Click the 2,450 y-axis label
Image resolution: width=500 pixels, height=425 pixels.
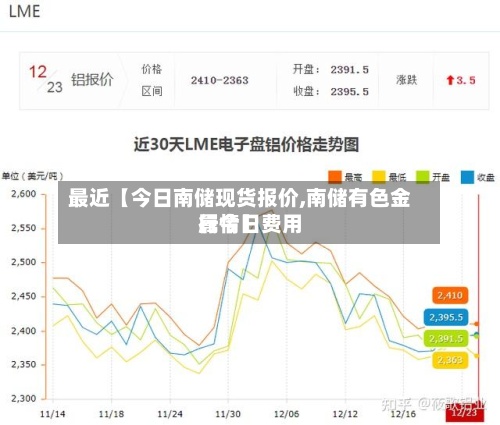[x=24, y=296]
